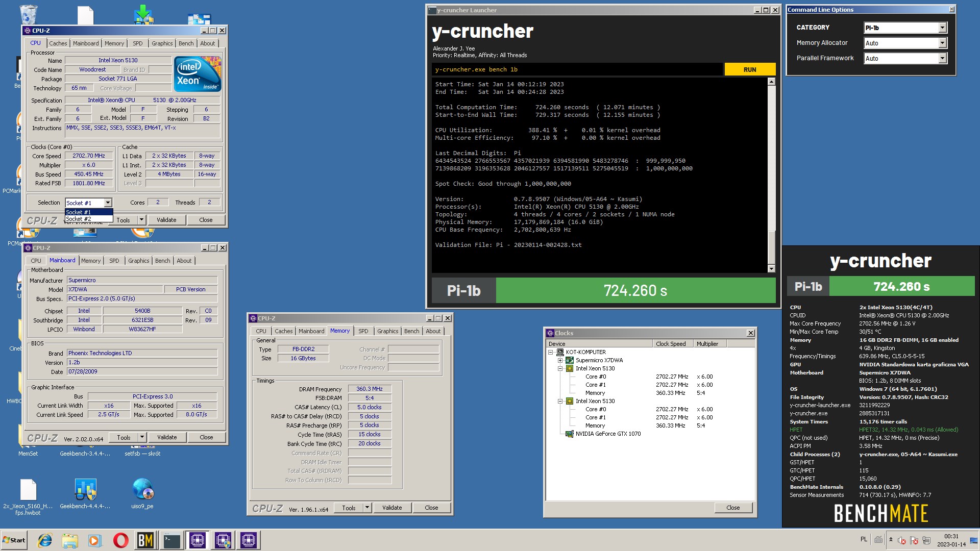Screen dimensions: 980x551
Task: Click Close in Processor CPU-Z window
Action: 206,220
